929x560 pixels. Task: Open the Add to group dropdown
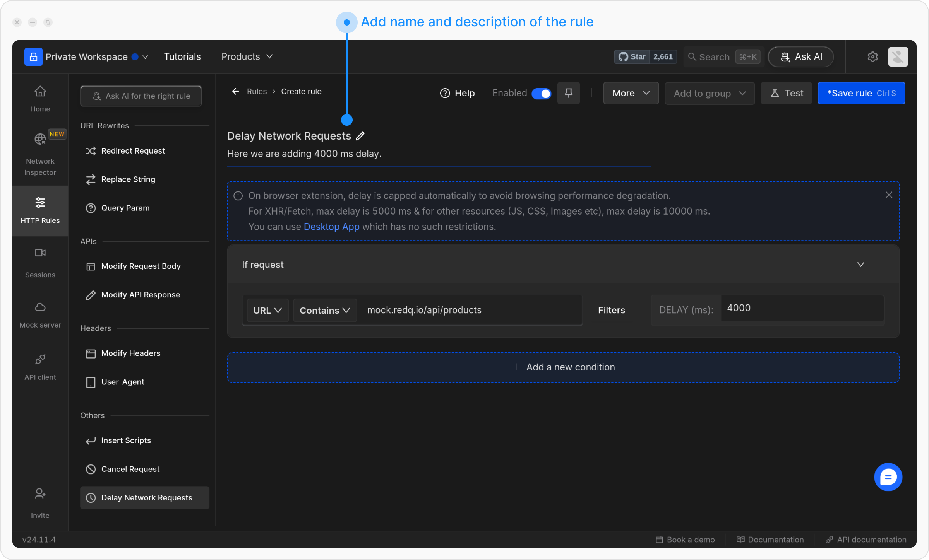point(709,94)
